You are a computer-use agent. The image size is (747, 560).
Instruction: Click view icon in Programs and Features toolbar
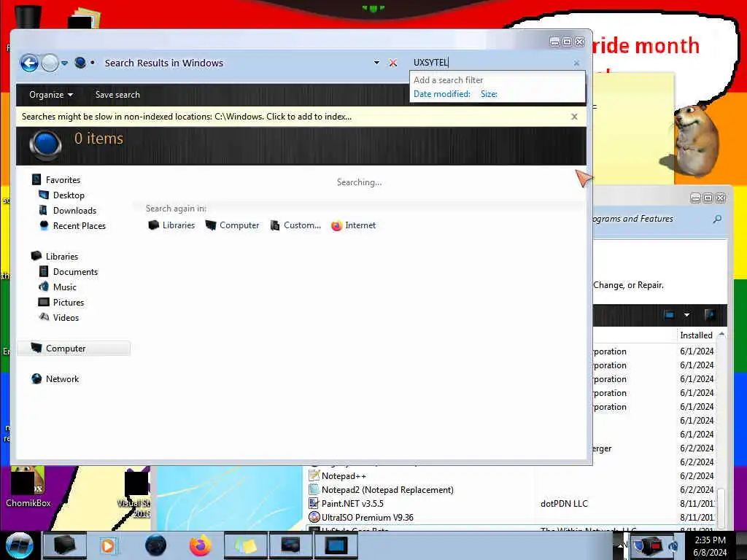669,315
